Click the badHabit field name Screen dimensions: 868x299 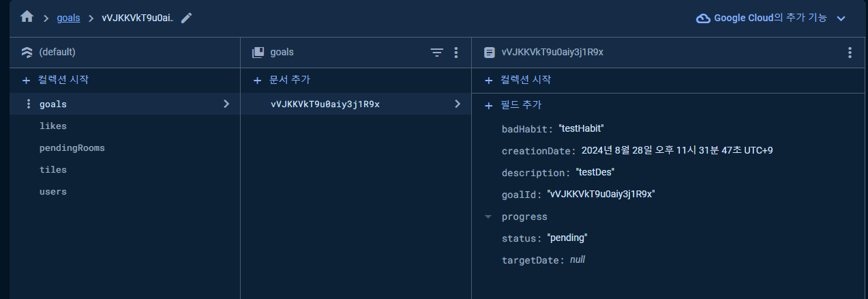pyautogui.click(x=526, y=128)
